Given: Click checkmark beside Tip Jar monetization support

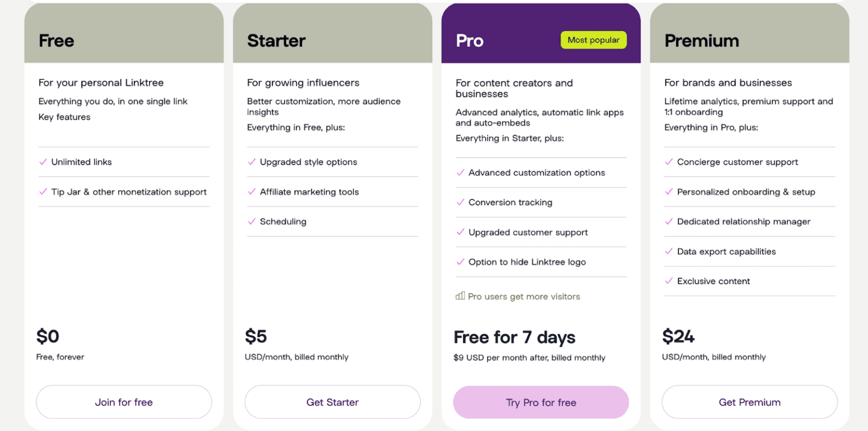Looking at the screenshot, I should 43,192.
